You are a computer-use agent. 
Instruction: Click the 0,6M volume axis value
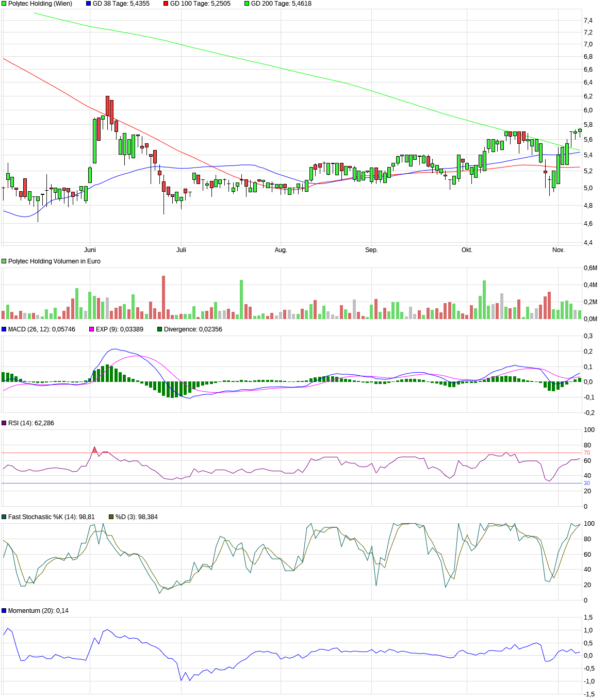click(590, 268)
